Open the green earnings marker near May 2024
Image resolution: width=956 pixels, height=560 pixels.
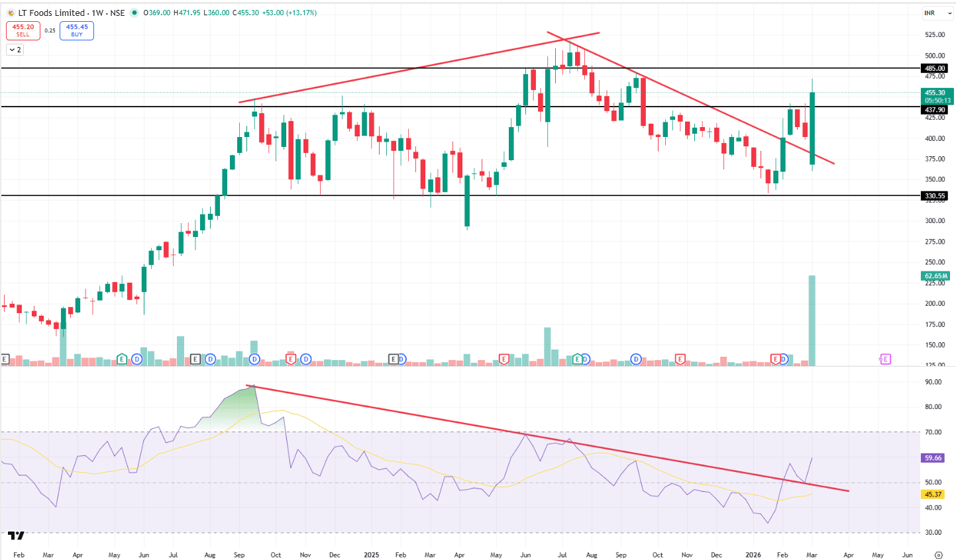[x=121, y=359]
